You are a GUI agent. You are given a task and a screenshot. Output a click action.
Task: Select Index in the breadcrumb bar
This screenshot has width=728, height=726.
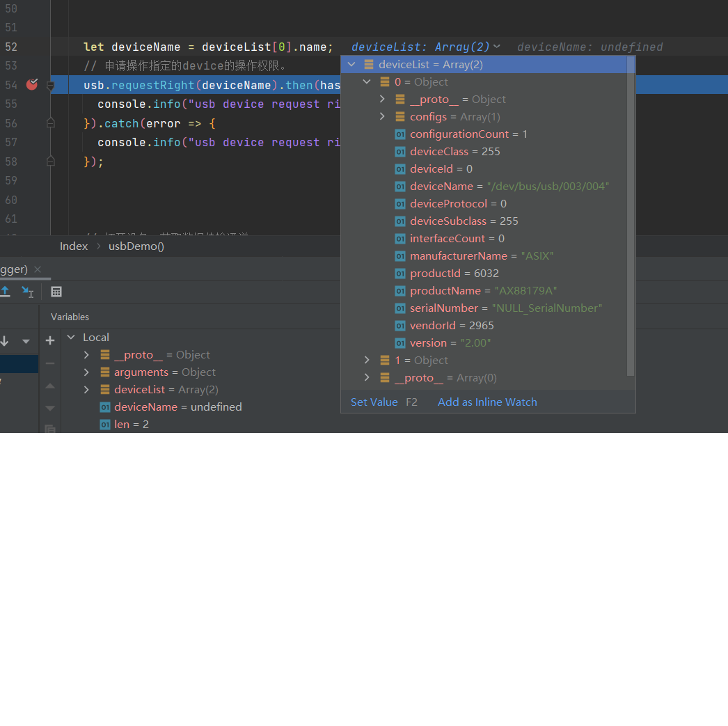(x=74, y=246)
